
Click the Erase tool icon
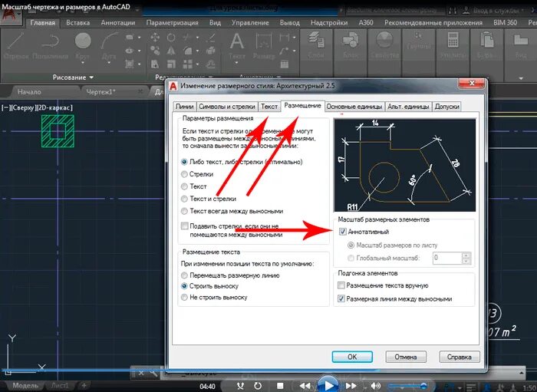click(211, 38)
